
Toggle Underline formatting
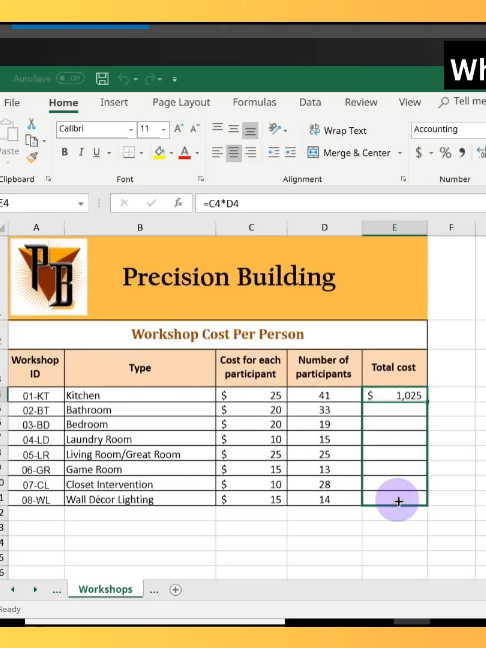[96, 152]
